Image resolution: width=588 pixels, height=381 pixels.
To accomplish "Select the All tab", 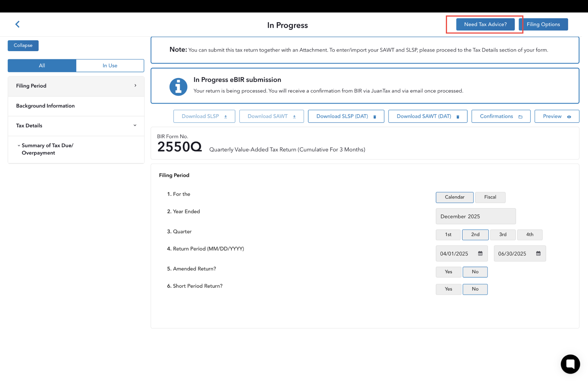I will click(42, 66).
